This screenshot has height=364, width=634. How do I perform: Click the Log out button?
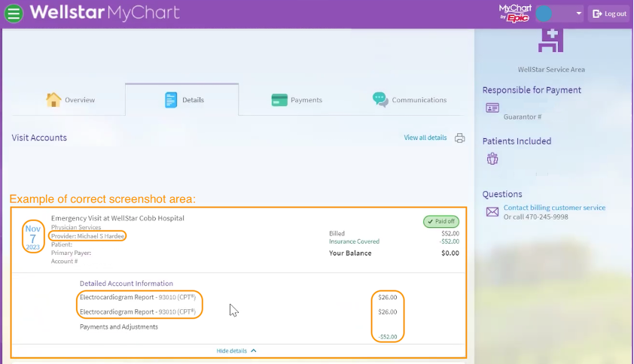click(609, 14)
